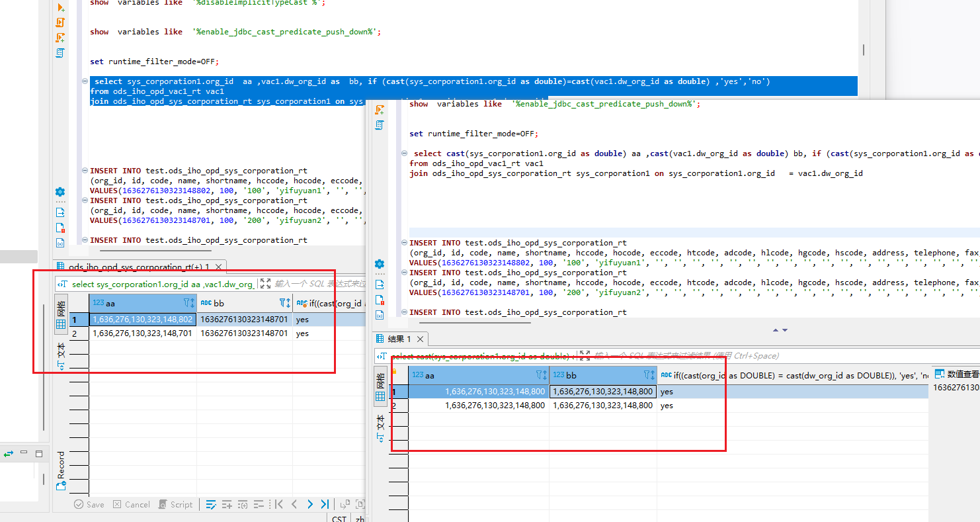Screen dimensions: 980x522
Task: Click add row icon in left results toolbar
Action: click(227, 504)
